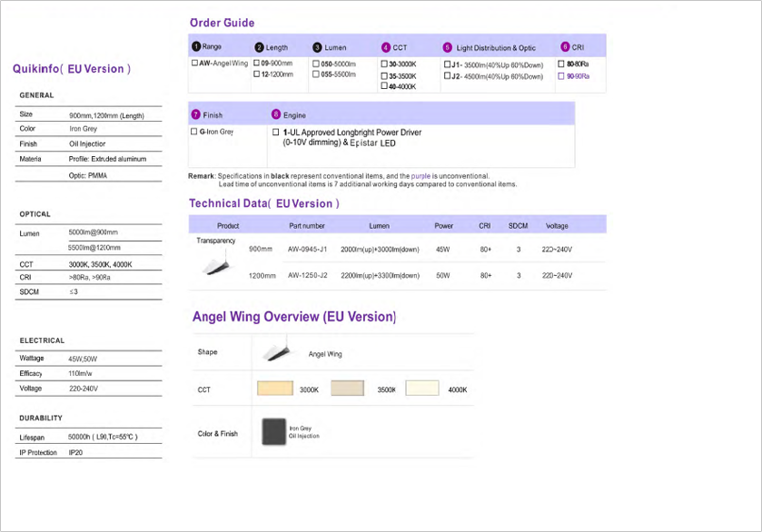This screenshot has height=532, width=762.
Task: Click the number 6 CRI circle icon
Action: point(565,47)
